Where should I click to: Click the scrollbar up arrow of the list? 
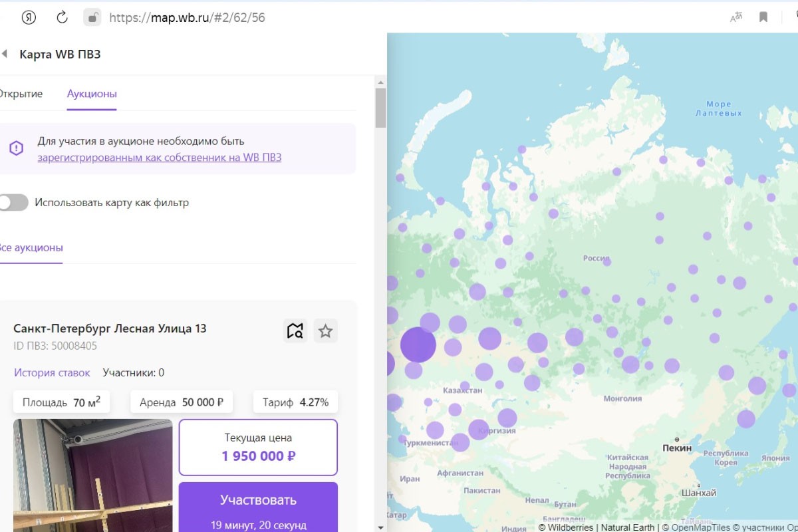pyautogui.click(x=380, y=82)
